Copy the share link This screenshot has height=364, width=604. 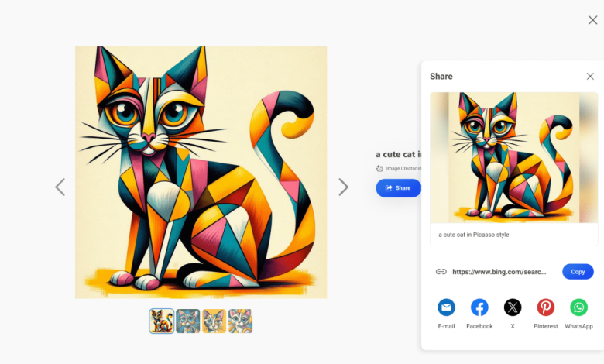pyautogui.click(x=578, y=272)
